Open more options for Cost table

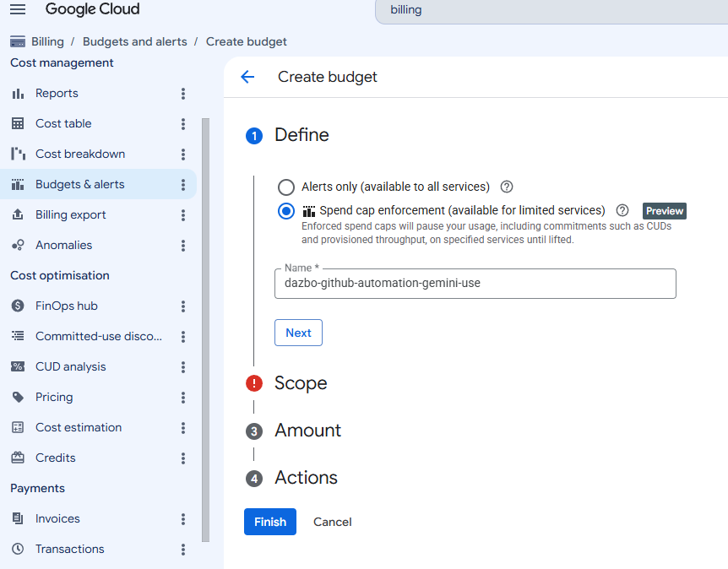[183, 124]
